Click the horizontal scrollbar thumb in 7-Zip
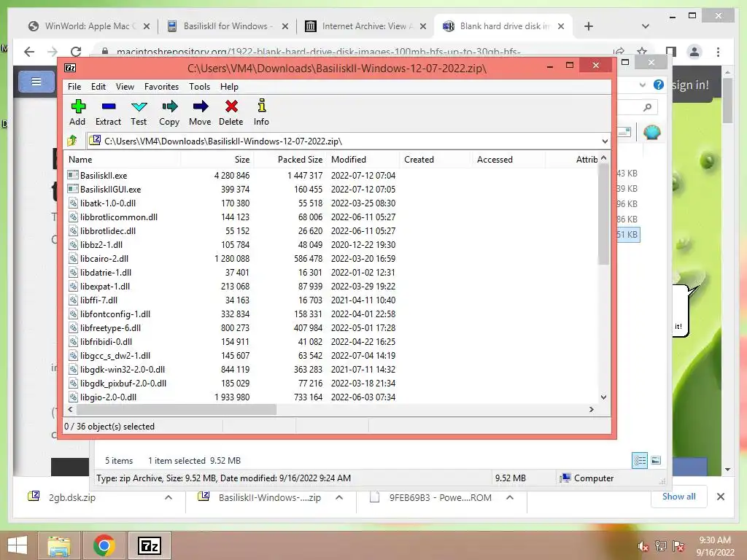Viewport: 747px width, 560px height. tap(177, 409)
